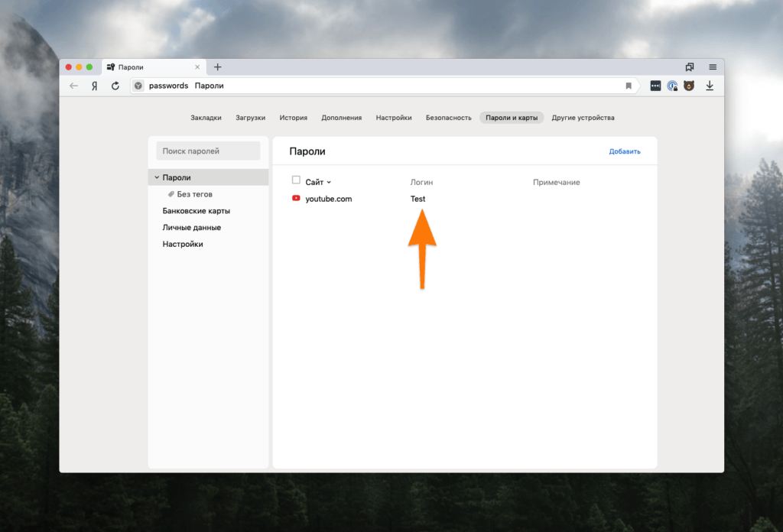
Task: Select the Пароли и карты tab
Action: pos(512,118)
